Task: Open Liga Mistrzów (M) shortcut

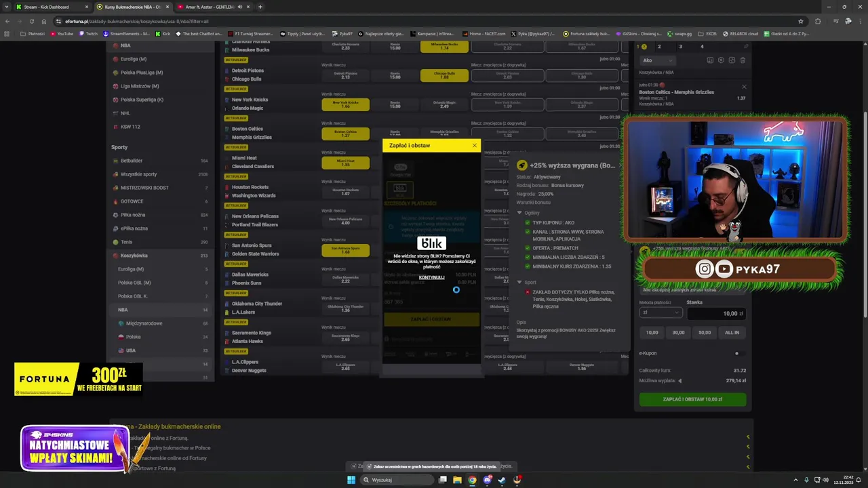Action: [160, 86]
